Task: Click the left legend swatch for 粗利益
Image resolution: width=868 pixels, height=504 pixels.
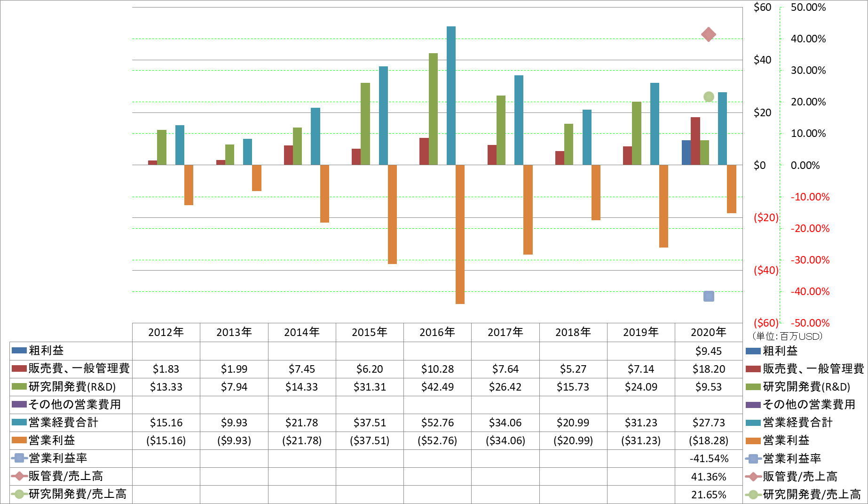Action: [x=19, y=351]
